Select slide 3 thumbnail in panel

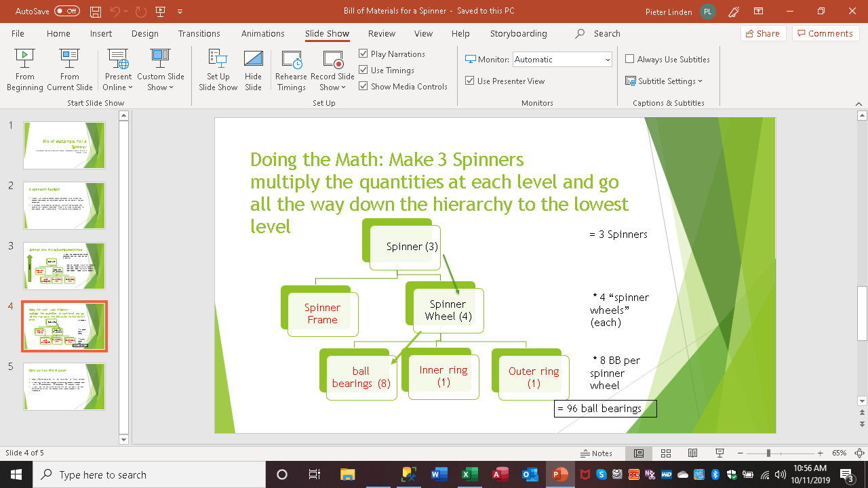pyautogui.click(x=64, y=266)
